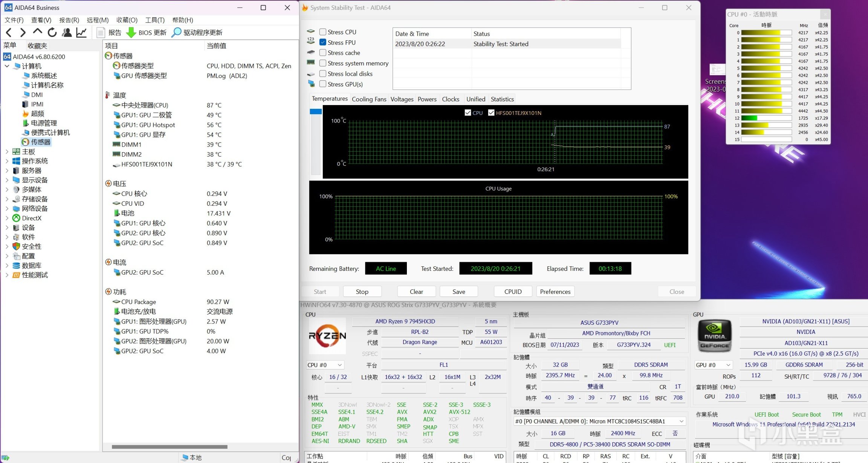Enable the Stress CPU checkbox
868x463 pixels.
pyautogui.click(x=323, y=32)
